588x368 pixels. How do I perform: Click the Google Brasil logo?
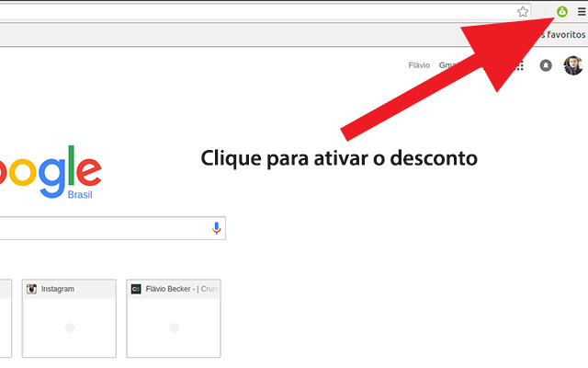[x=51, y=173]
